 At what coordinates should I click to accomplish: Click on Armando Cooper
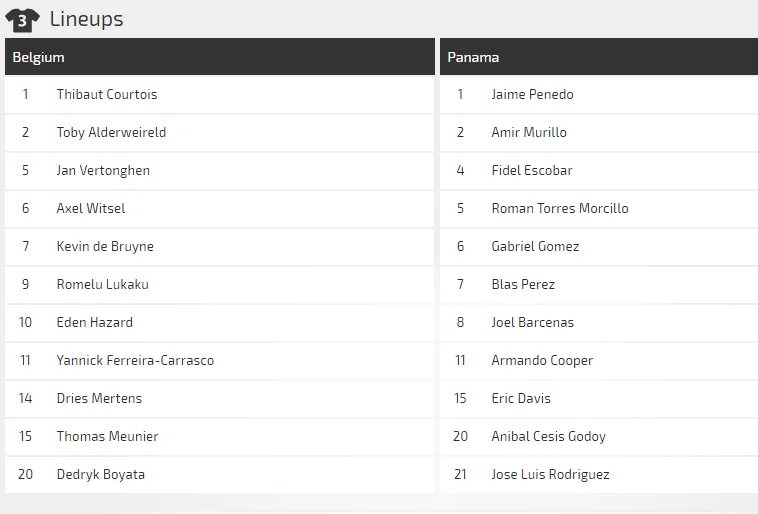point(542,361)
